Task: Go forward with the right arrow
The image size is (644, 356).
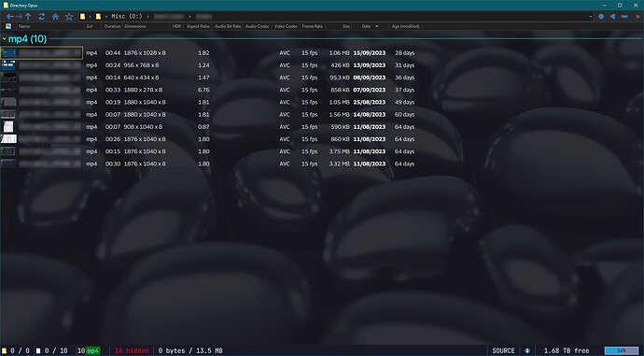Action: (x=19, y=17)
